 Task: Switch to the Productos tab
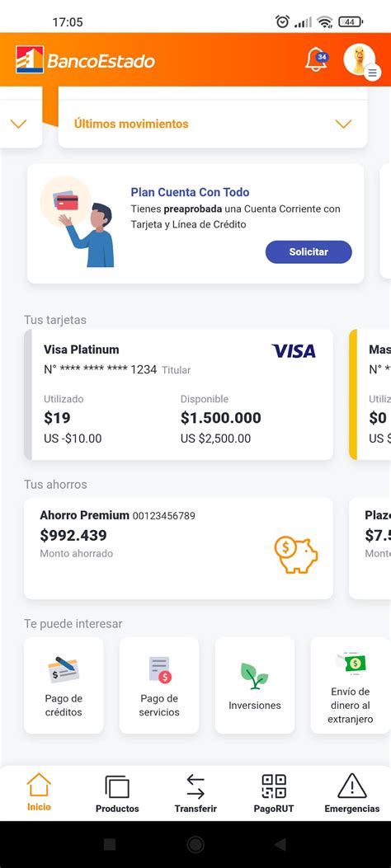117,793
